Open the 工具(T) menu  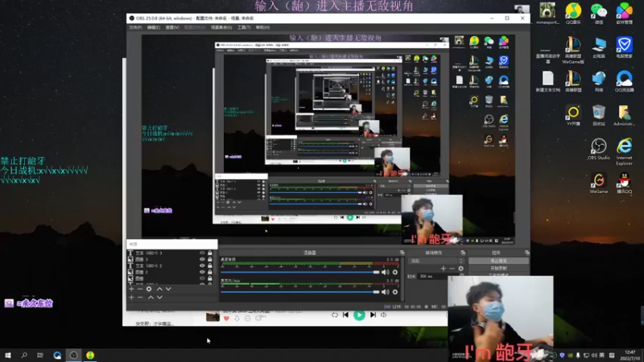244,27
